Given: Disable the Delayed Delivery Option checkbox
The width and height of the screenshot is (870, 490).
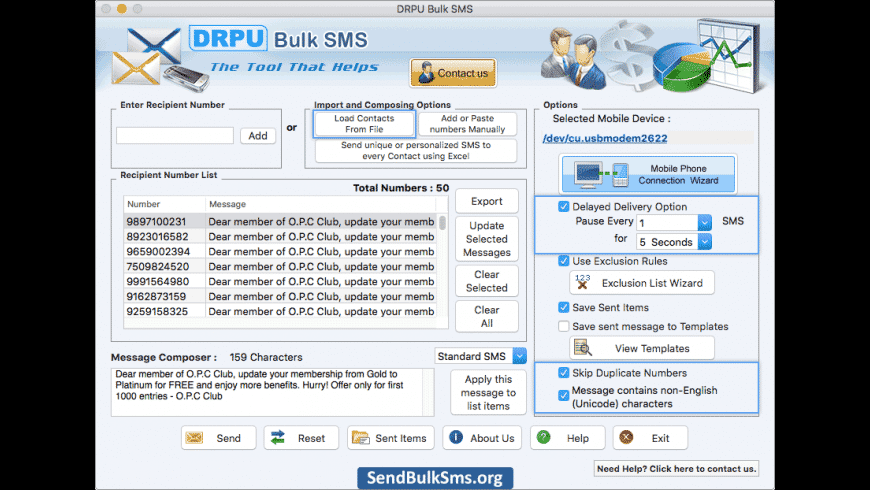Looking at the screenshot, I should [x=564, y=207].
